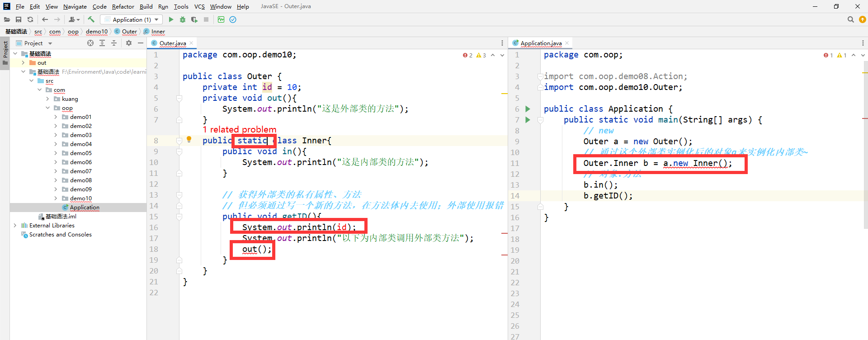Expand the External Libraries node
Screen dimensions: 868x340
[15, 226]
